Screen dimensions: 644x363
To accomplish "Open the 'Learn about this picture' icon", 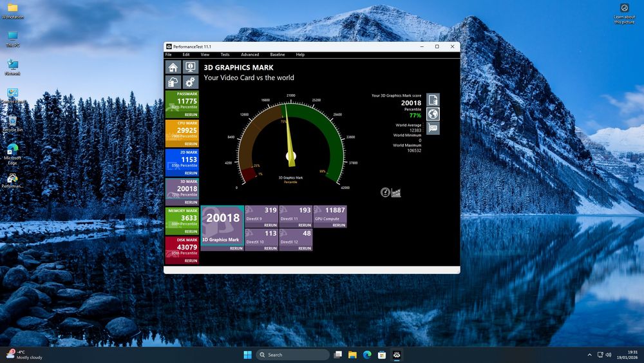I will [624, 14].
